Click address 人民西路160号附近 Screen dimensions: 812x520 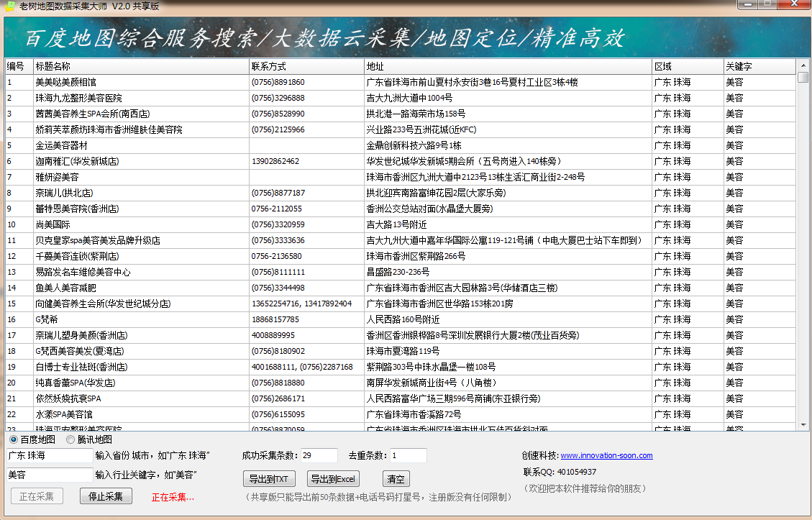pos(403,319)
